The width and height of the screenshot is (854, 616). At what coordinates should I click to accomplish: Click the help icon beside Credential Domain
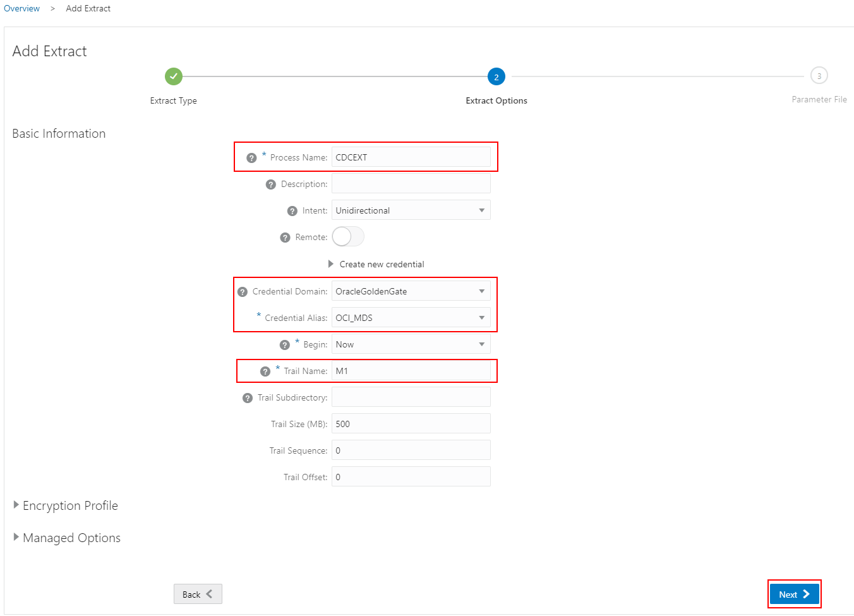coord(243,292)
